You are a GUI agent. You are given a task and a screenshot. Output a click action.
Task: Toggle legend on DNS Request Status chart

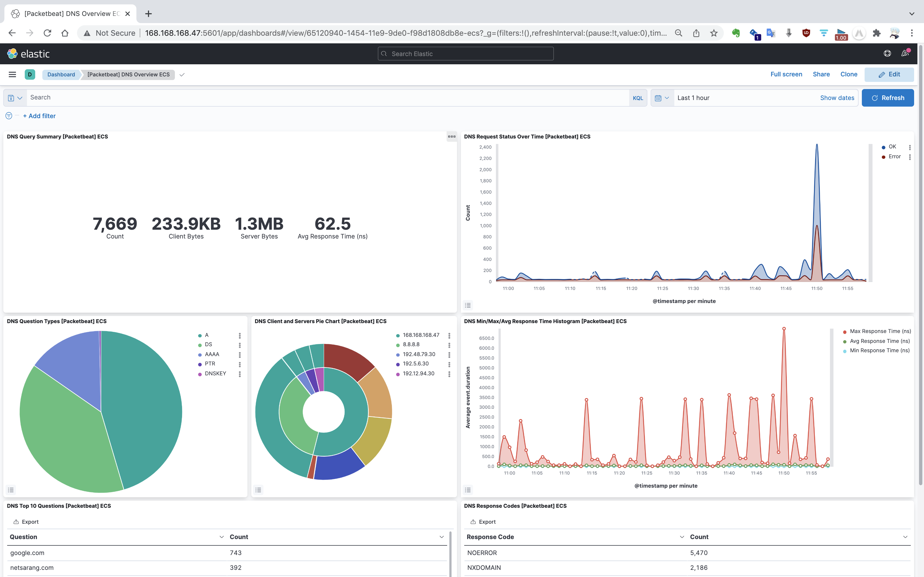coord(468,305)
